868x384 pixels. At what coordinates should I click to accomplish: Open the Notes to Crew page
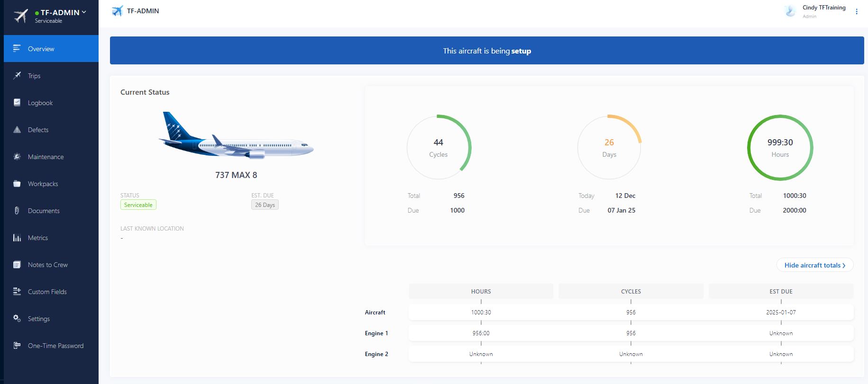pos(47,265)
